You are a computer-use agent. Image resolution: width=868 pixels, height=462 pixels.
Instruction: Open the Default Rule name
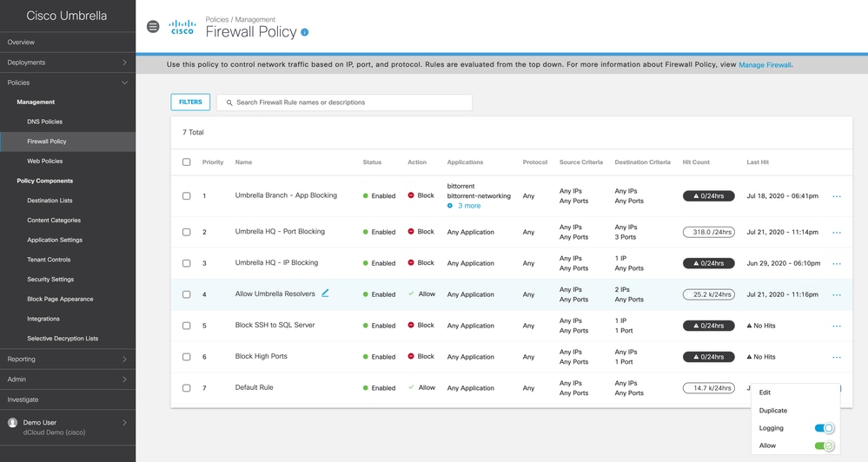tap(254, 387)
